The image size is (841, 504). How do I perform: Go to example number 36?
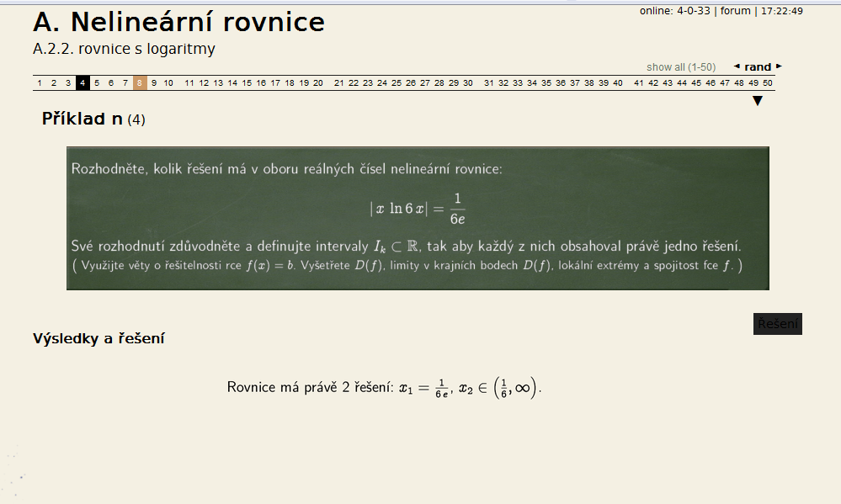[561, 82]
